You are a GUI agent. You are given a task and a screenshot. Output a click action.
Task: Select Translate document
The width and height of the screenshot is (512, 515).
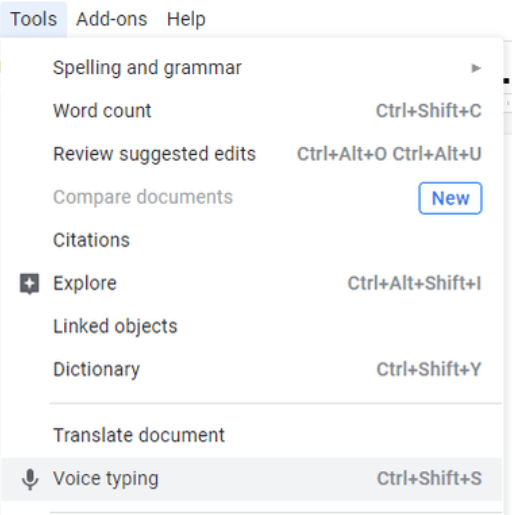[x=139, y=435]
